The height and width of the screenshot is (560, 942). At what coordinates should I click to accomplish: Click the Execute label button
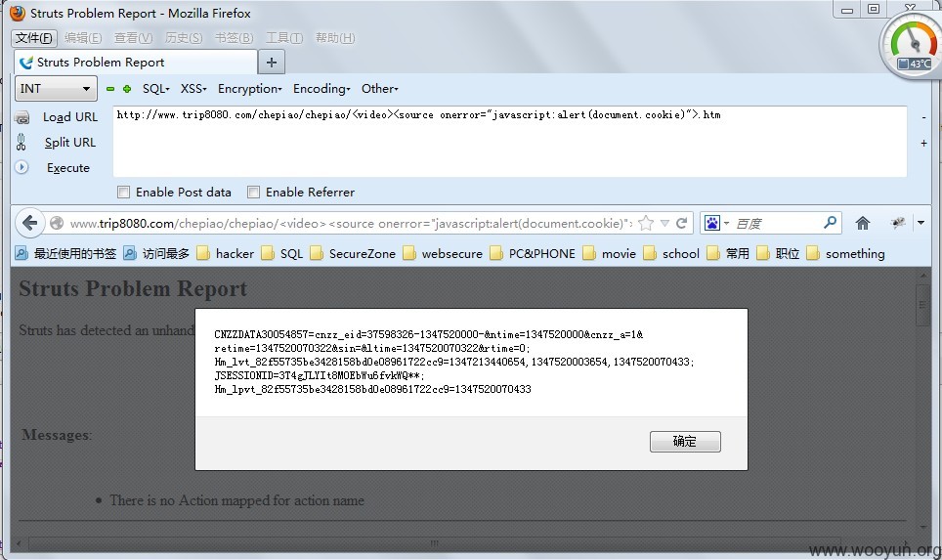(x=68, y=168)
